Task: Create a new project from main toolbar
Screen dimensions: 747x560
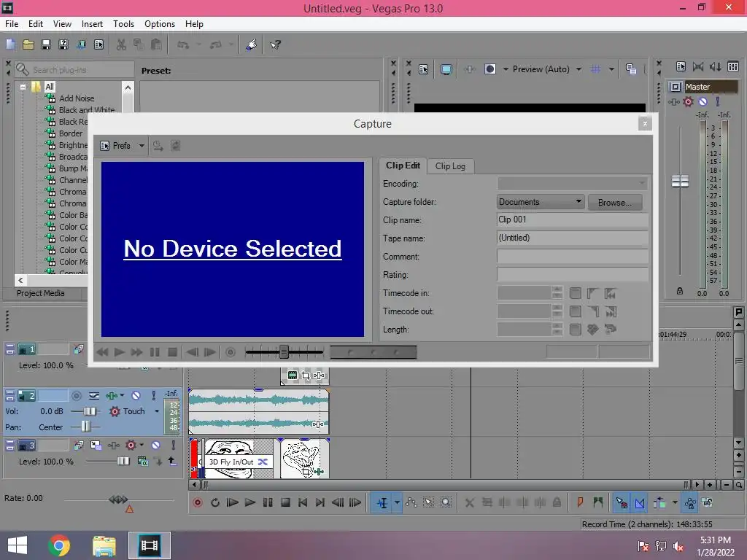Action: click(x=10, y=44)
